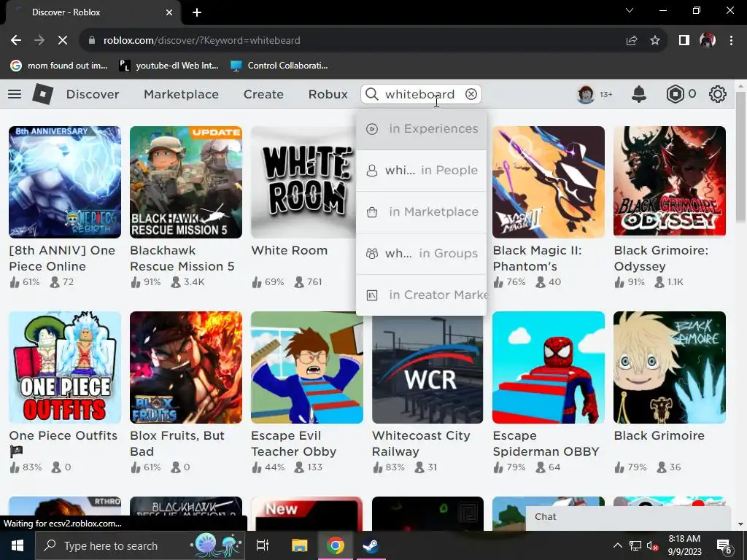Open the Roblox hamburger navigation menu
Screen dimensions: 747x560
point(15,94)
